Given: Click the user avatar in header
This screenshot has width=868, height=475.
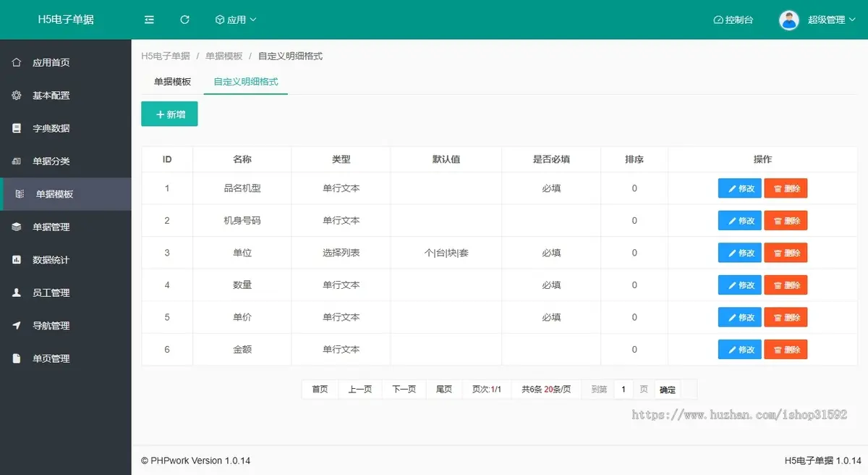Looking at the screenshot, I should click(788, 20).
